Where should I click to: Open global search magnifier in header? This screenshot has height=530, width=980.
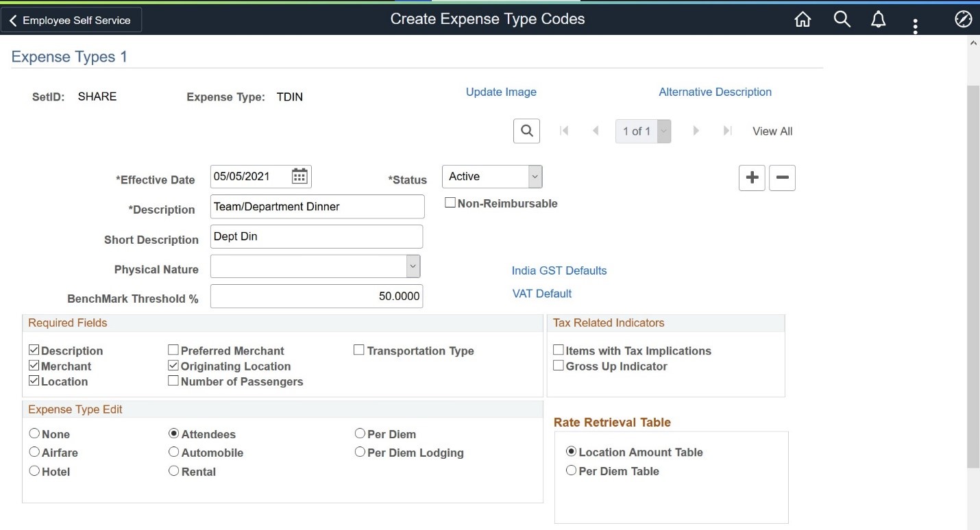[842, 20]
